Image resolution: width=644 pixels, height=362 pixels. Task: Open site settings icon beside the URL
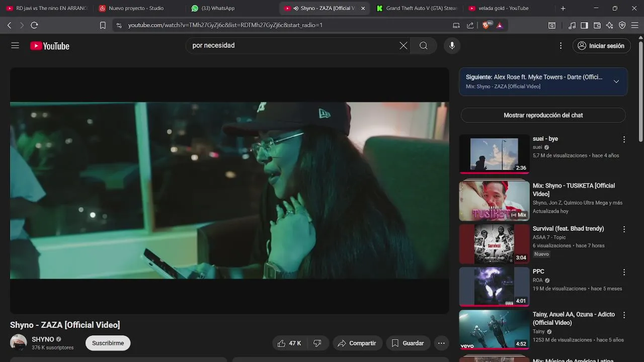(119, 25)
